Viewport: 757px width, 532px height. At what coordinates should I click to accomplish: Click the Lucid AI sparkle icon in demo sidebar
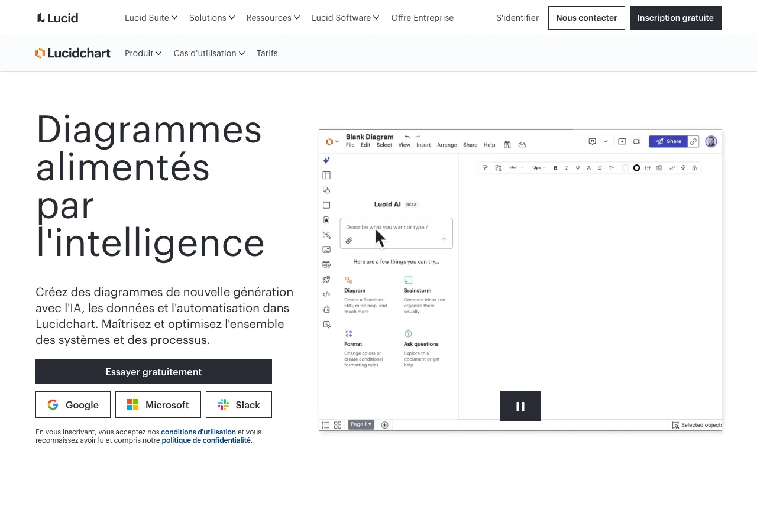click(x=326, y=160)
